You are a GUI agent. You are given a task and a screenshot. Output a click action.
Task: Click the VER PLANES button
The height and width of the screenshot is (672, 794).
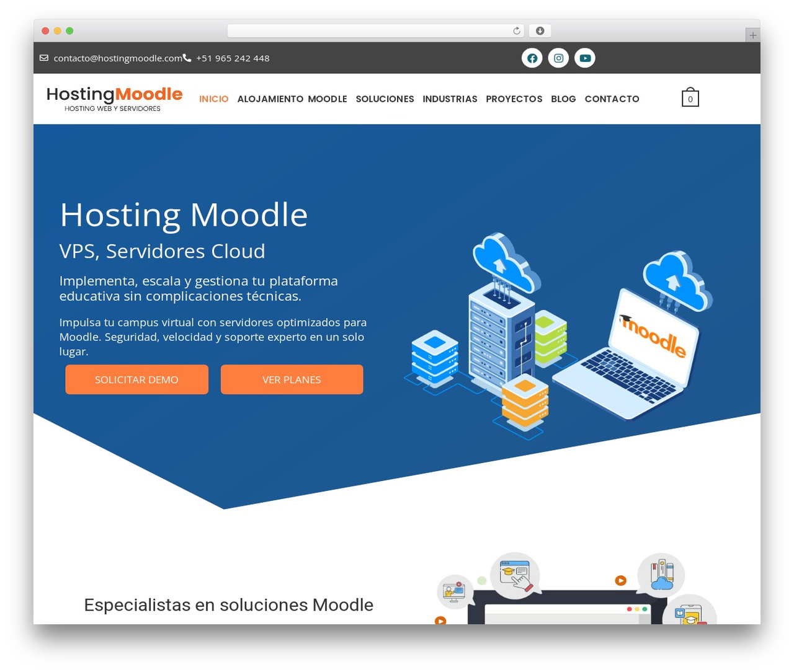point(292,379)
